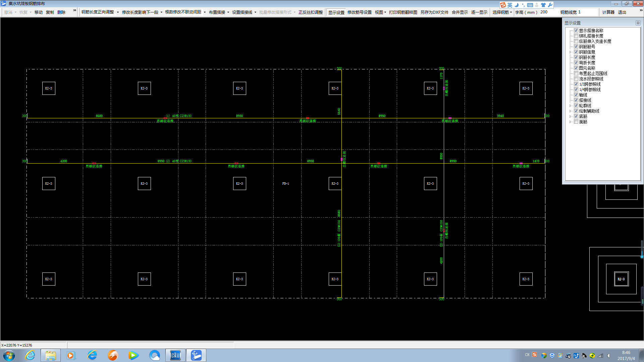This screenshot has height=362, width=644.
Task: Open Internet Explorer from the taskbar
Action: click(x=30, y=355)
